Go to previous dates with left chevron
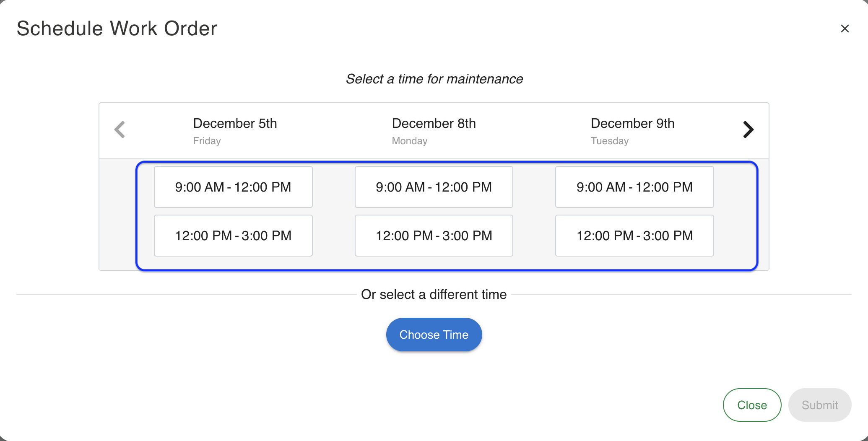 [120, 130]
